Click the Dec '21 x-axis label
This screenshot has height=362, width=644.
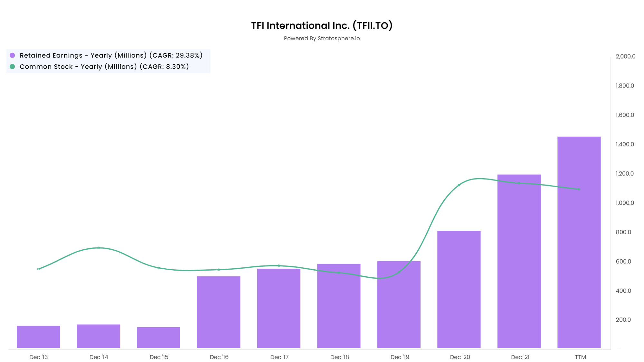(520, 357)
